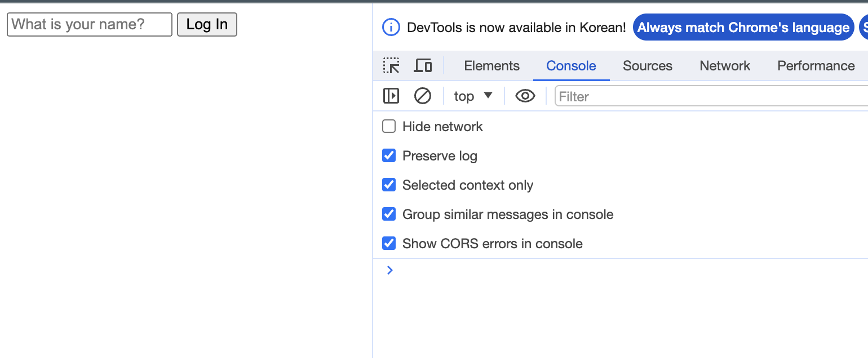Uncheck Show CORS errors in console
Screen dimensions: 868x358
tap(389, 243)
